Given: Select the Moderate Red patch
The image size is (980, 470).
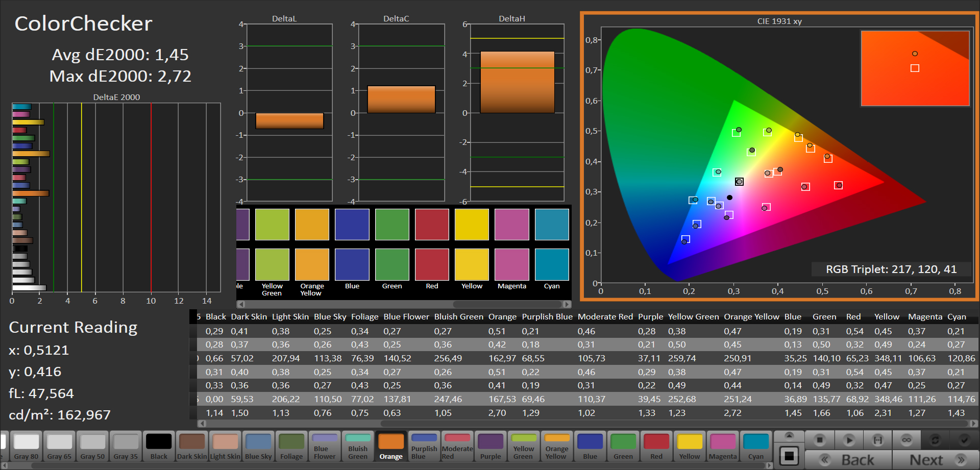Looking at the screenshot, I should (457, 447).
